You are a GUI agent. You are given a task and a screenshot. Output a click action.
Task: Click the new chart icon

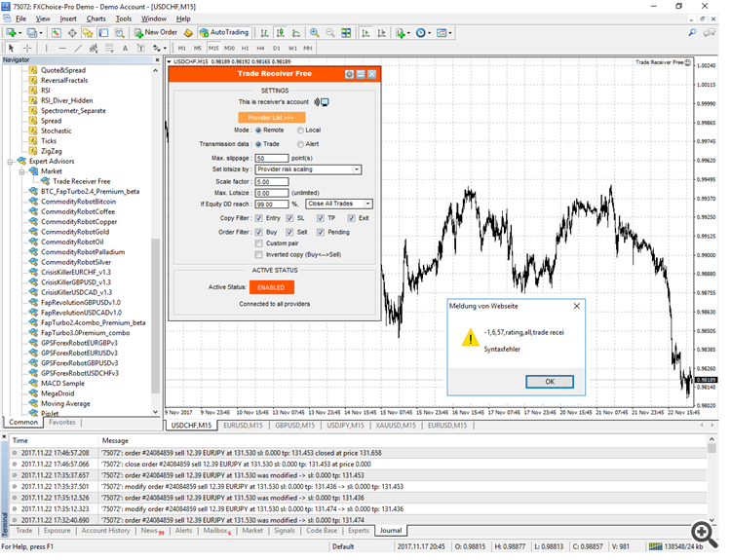pos(11,33)
